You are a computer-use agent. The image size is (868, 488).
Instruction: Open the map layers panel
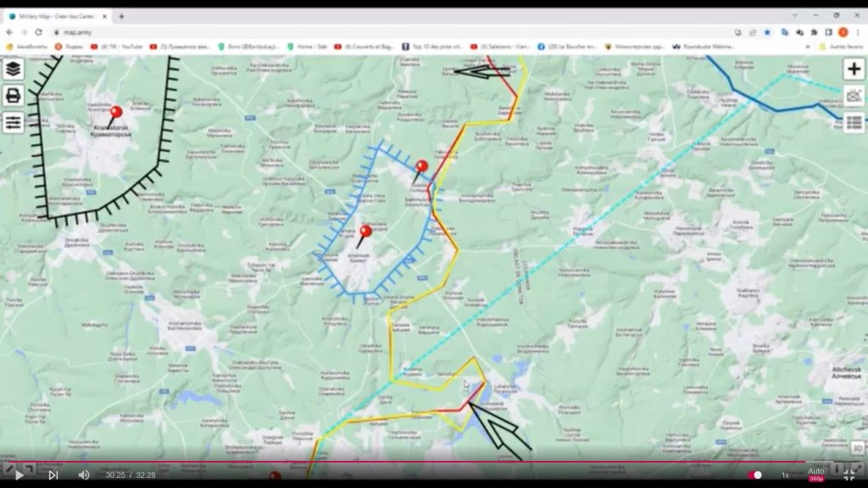[14, 69]
